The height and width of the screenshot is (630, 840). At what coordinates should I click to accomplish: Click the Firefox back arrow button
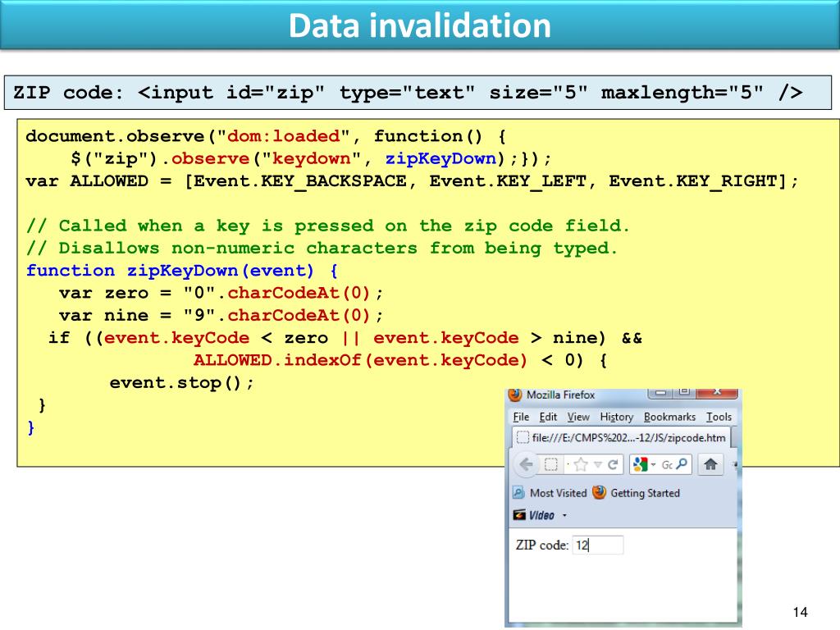click(526, 464)
